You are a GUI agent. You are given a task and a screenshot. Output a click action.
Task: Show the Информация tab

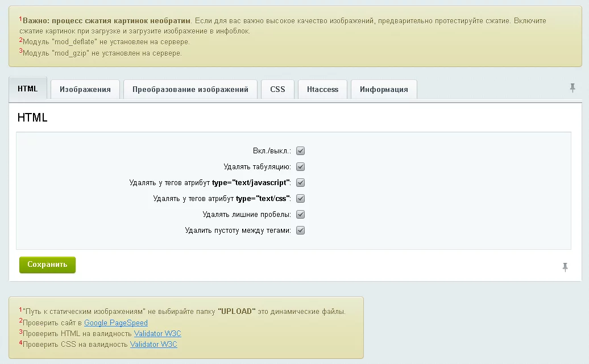tap(384, 90)
